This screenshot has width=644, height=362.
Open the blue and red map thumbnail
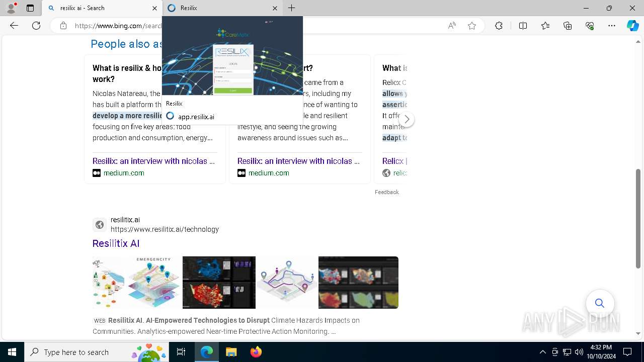pyautogui.click(x=219, y=283)
